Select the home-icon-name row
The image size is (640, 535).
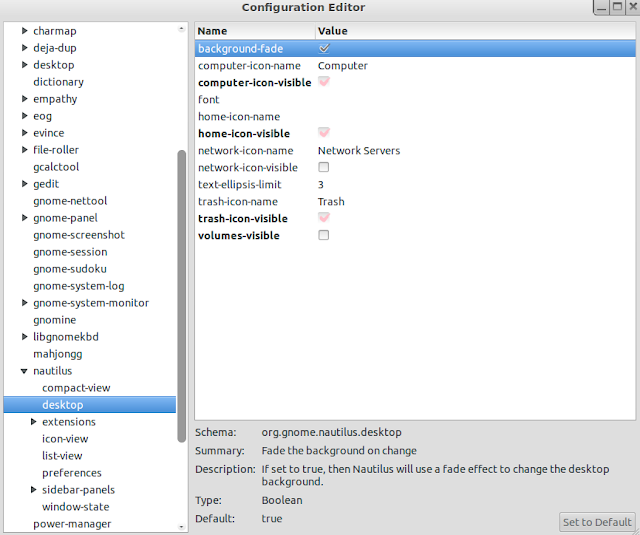coord(415,117)
